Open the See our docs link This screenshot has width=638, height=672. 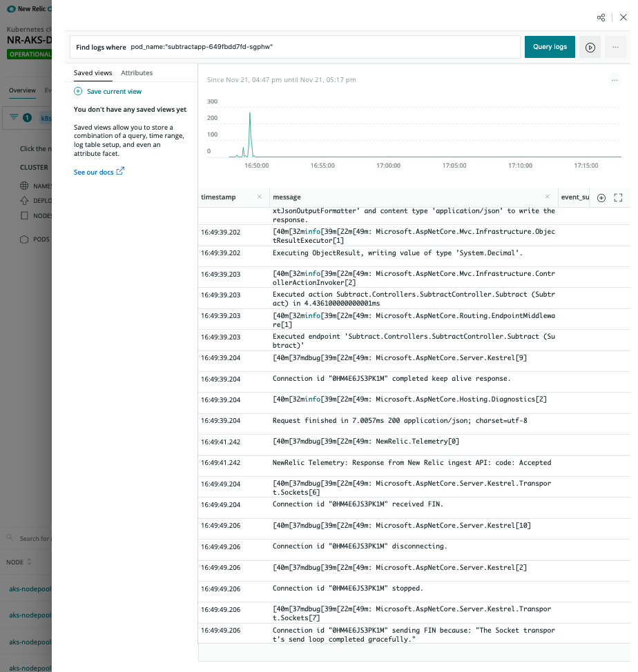click(95, 172)
